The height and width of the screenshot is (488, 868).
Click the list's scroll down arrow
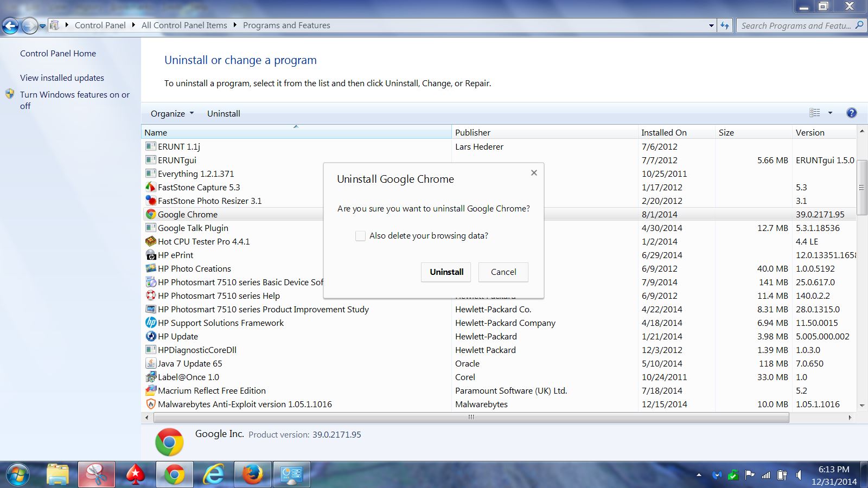click(862, 405)
